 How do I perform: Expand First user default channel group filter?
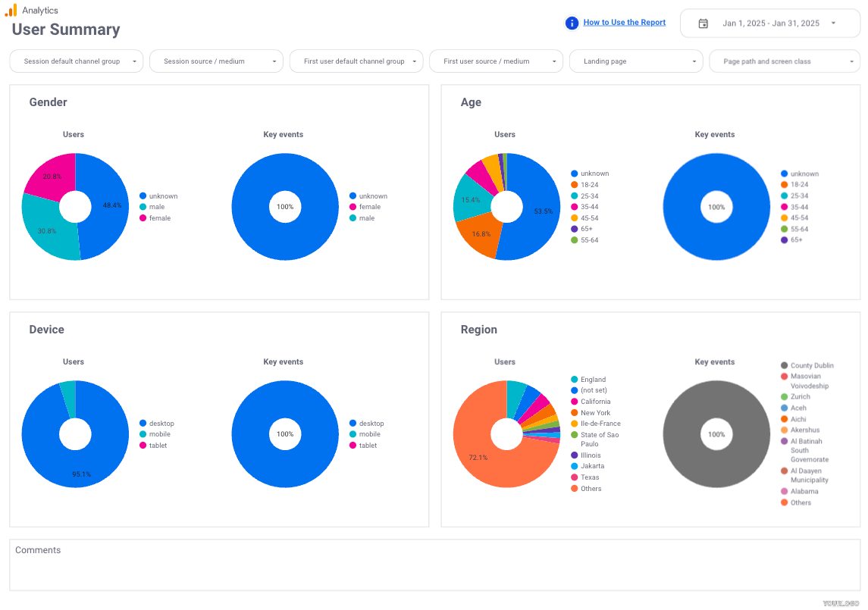tap(356, 61)
